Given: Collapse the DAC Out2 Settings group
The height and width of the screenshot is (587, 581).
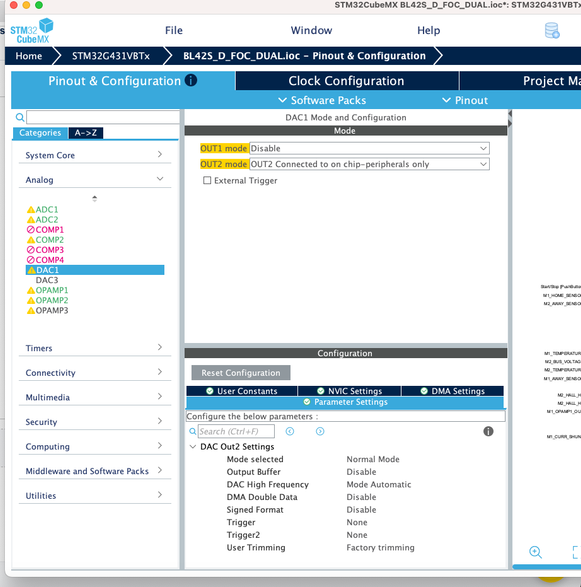Looking at the screenshot, I should (193, 447).
